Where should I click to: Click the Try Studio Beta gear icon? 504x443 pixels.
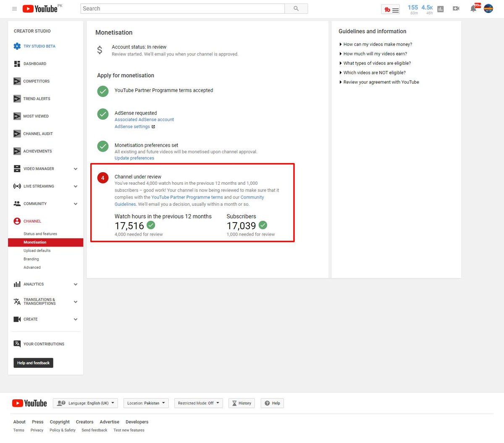[17, 46]
